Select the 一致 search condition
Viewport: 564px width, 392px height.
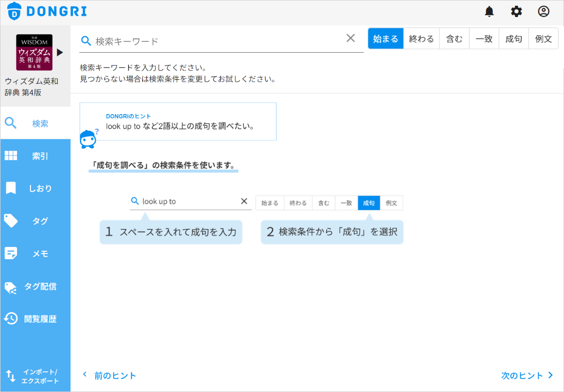click(x=484, y=39)
